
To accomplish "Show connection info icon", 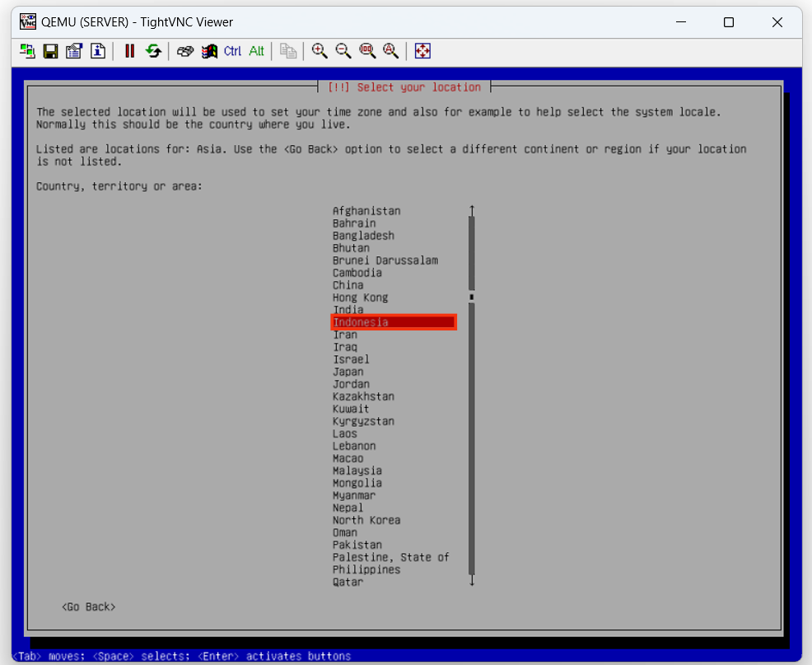I will pyautogui.click(x=97, y=51).
